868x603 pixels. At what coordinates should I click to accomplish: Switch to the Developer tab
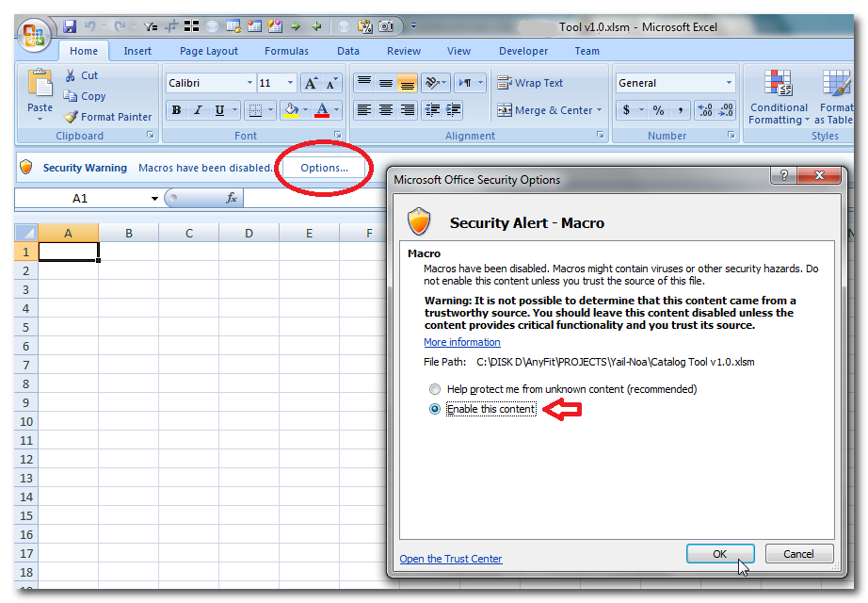pos(523,51)
